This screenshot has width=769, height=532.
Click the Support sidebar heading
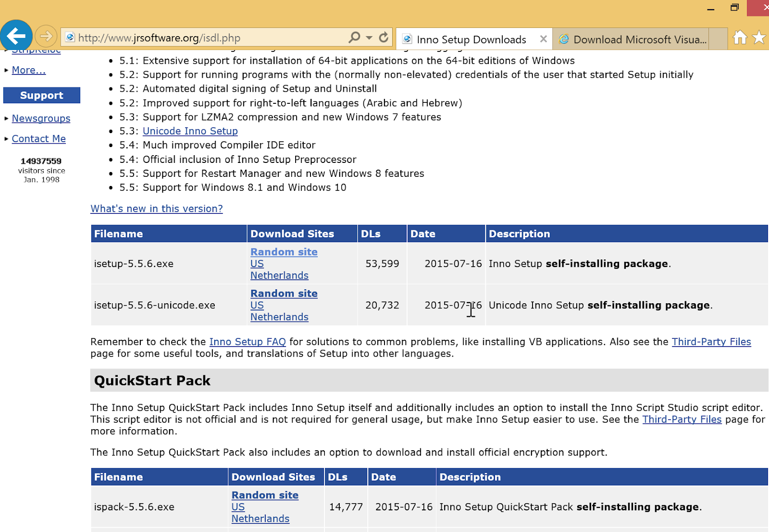click(x=42, y=95)
